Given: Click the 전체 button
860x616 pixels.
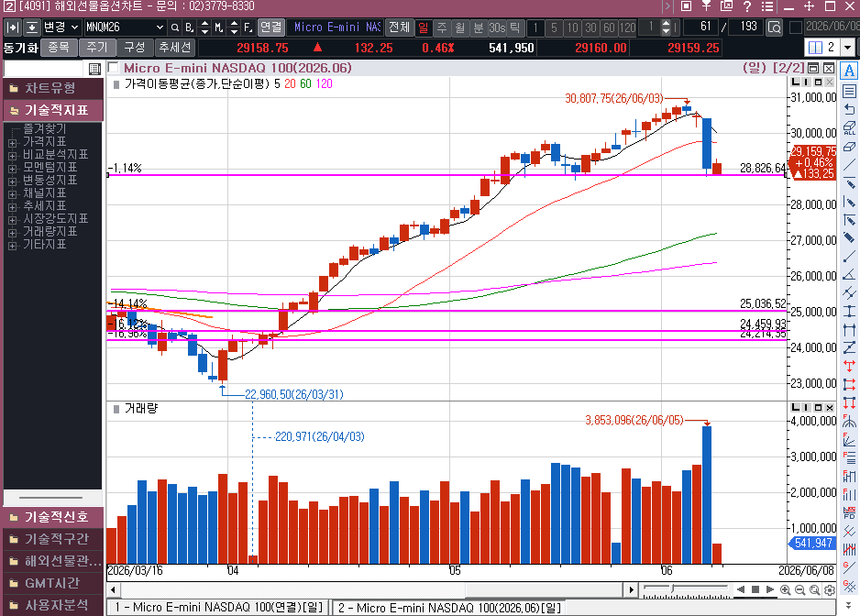Looking at the screenshot, I should (x=400, y=27).
